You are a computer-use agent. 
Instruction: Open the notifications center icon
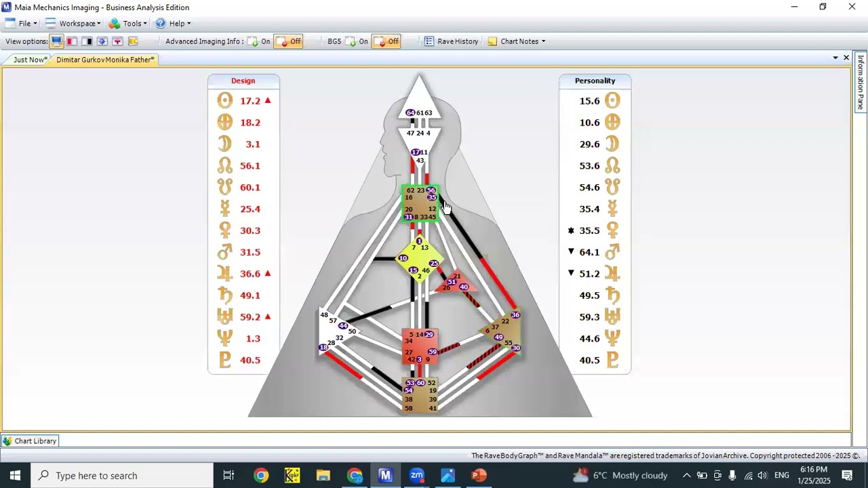click(847, 475)
